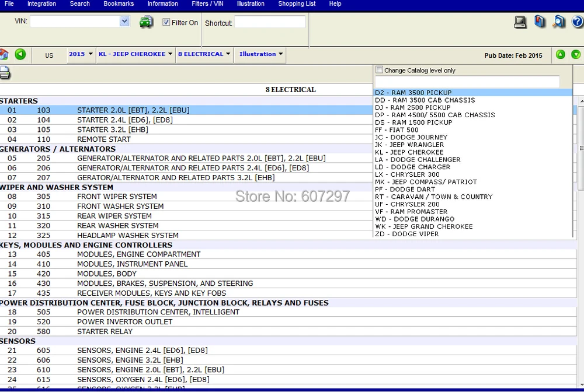Click the home icon in navigation bar
Screen dimensions: 584x392
4,54
